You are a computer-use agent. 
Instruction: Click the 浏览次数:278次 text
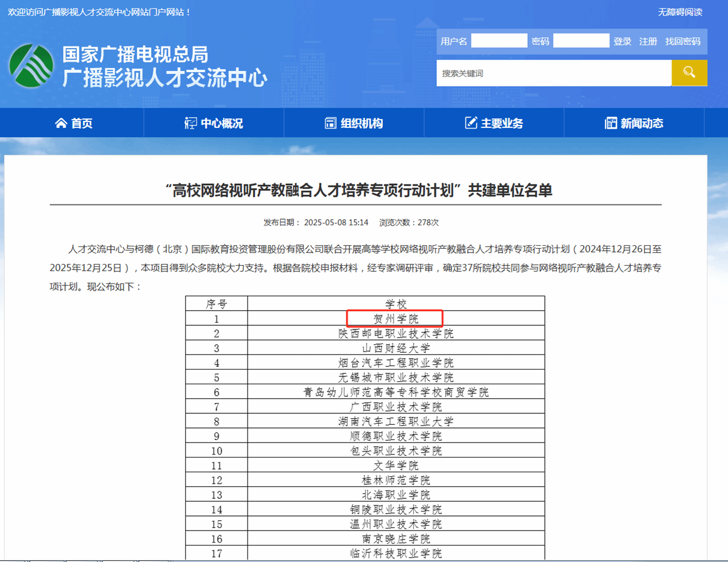tap(409, 223)
